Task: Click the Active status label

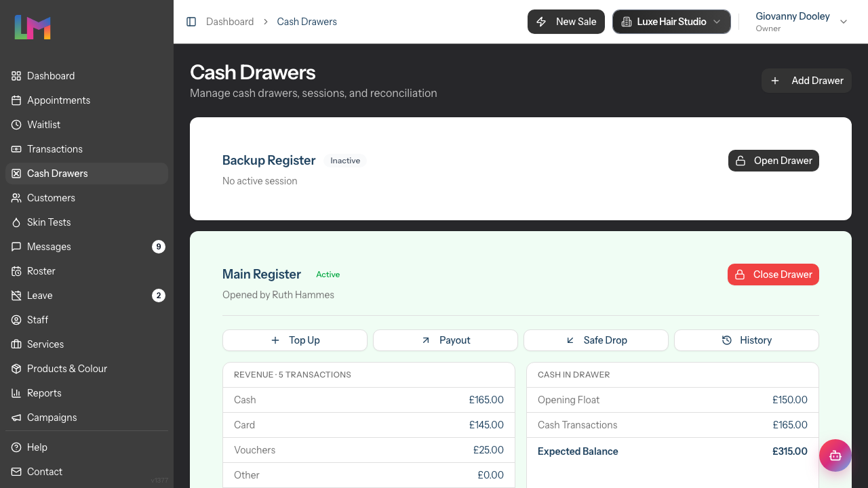Action: (328, 274)
